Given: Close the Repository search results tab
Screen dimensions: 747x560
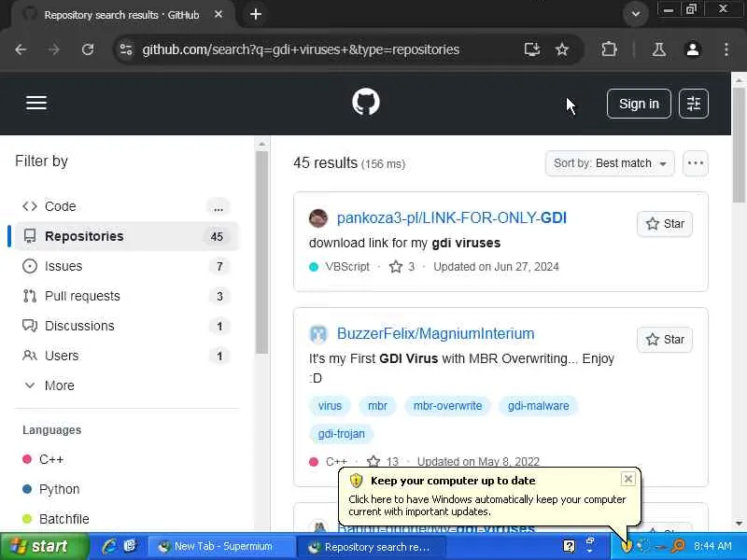Looking at the screenshot, I should 218,14.
